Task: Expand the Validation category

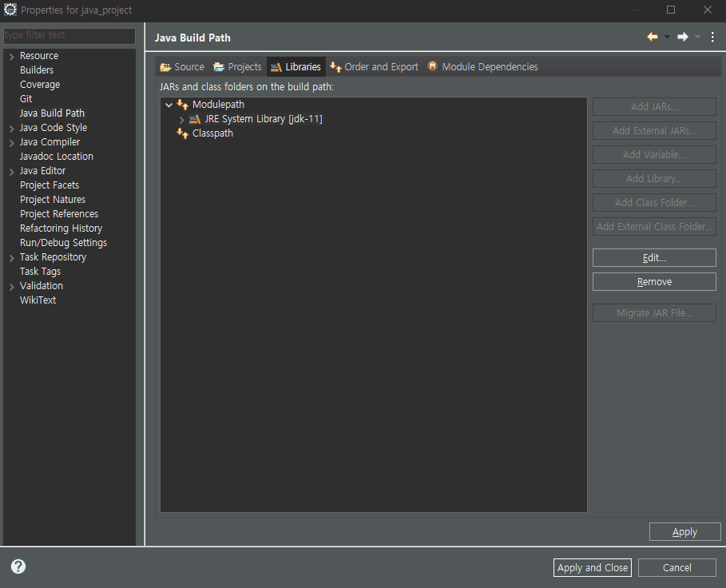Action: click(11, 287)
